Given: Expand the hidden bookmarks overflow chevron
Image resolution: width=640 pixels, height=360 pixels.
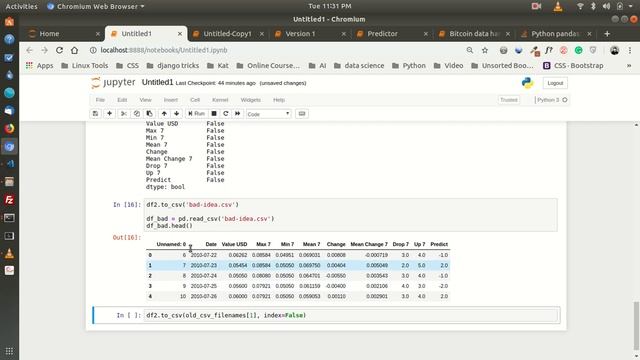Looking at the screenshot, I should pos(629,65).
